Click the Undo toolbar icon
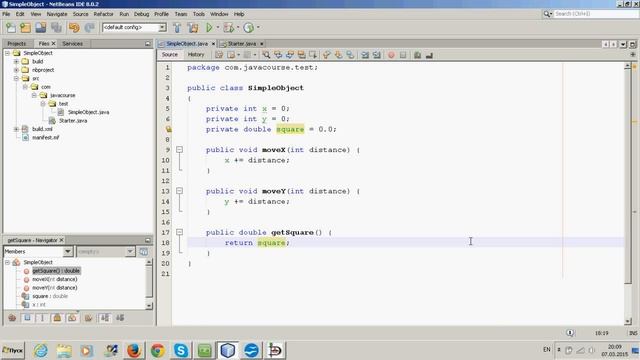 pyautogui.click(x=74, y=27)
